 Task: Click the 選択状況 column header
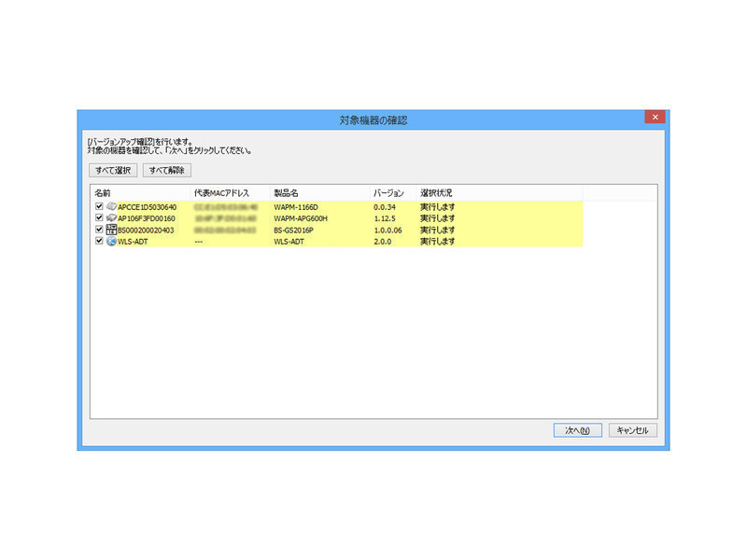(436, 191)
